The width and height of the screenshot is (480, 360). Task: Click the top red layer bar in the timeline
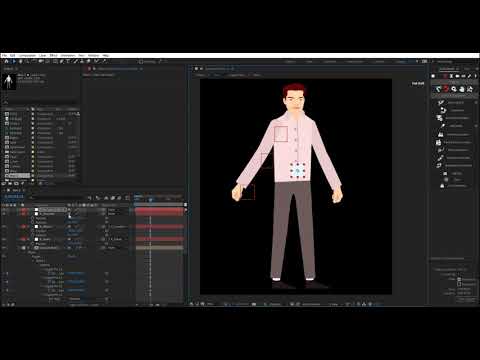pyautogui.click(x=159, y=211)
